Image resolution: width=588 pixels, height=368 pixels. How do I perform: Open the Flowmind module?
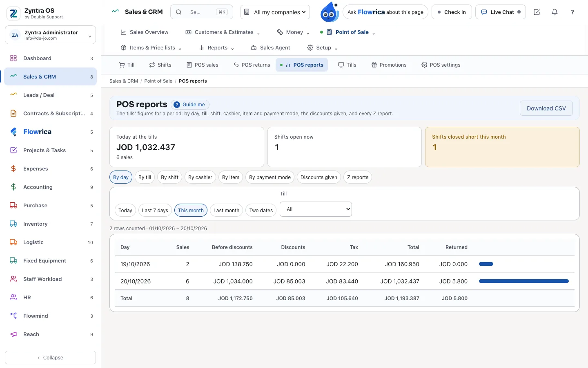(x=51, y=316)
